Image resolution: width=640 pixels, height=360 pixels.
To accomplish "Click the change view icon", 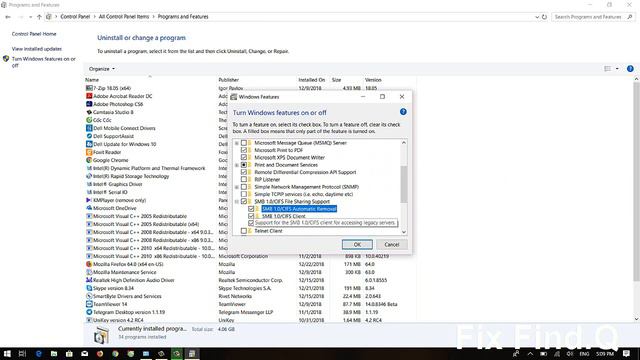I will point(608,69).
